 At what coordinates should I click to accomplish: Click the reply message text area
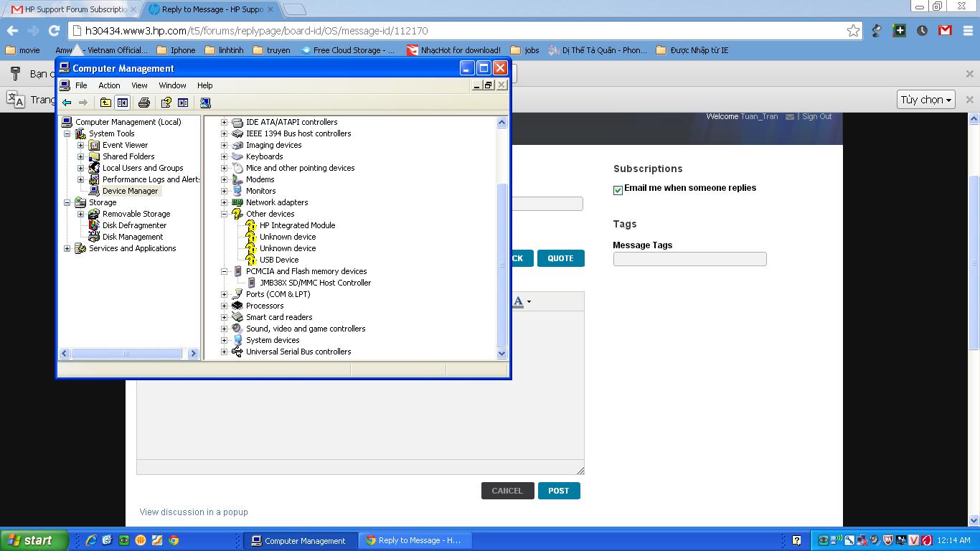click(x=360, y=385)
